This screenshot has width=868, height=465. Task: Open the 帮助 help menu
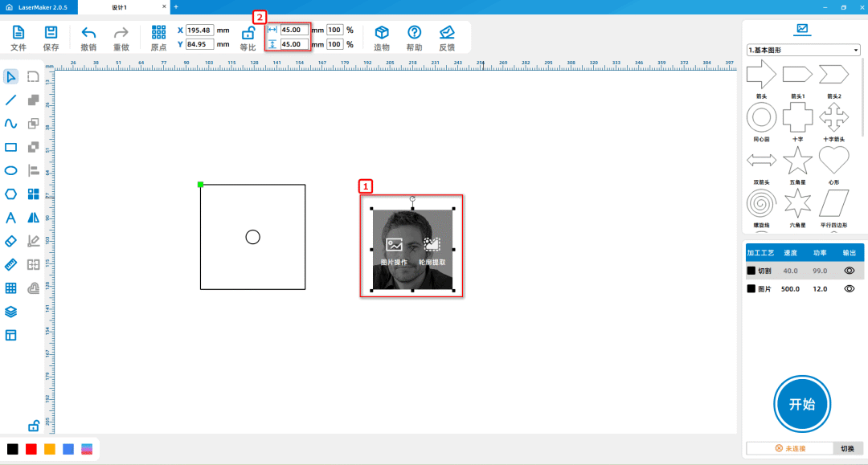[x=414, y=33]
